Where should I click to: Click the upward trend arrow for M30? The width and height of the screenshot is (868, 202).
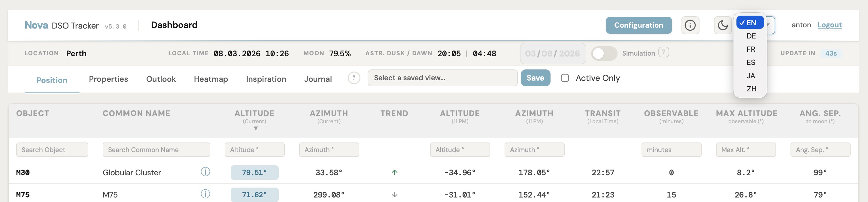(395, 172)
